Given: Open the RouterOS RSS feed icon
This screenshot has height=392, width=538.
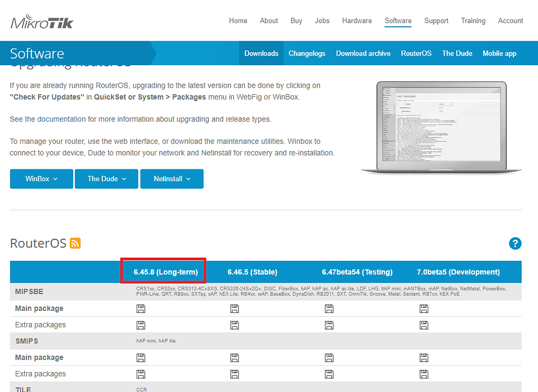Looking at the screenshot, I should [75, 243].
